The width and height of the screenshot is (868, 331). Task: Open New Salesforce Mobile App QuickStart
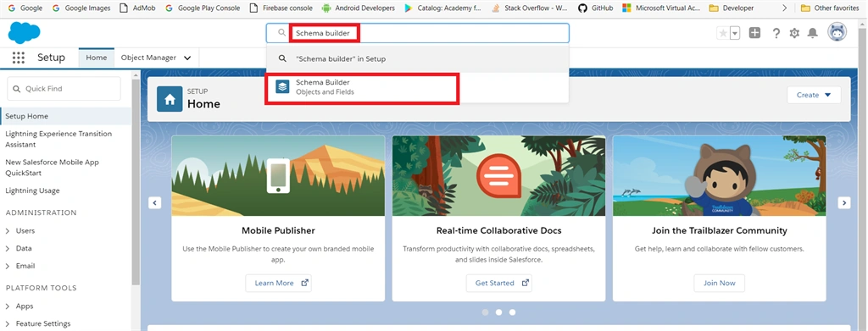(52, 168)
